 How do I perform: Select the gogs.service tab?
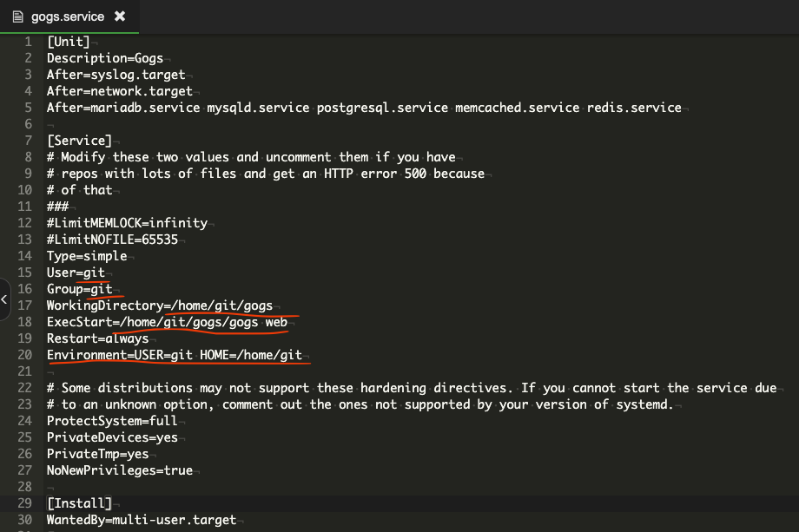pyautogui.click(x=69, y=16)
